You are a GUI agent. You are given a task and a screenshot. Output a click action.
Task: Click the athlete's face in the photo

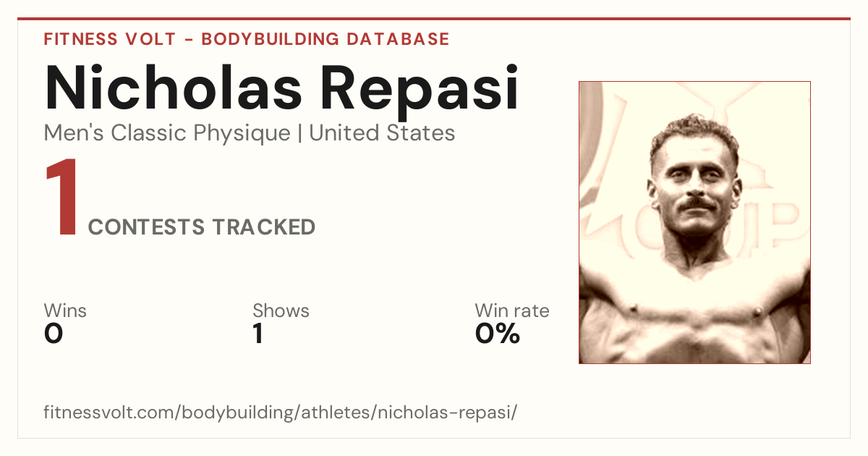693,181
